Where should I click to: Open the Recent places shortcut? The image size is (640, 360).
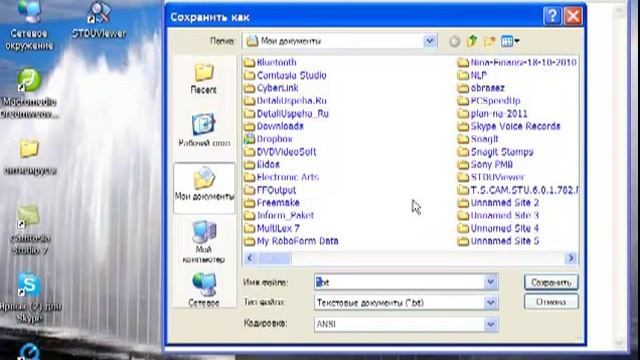[x=204, y=79]
